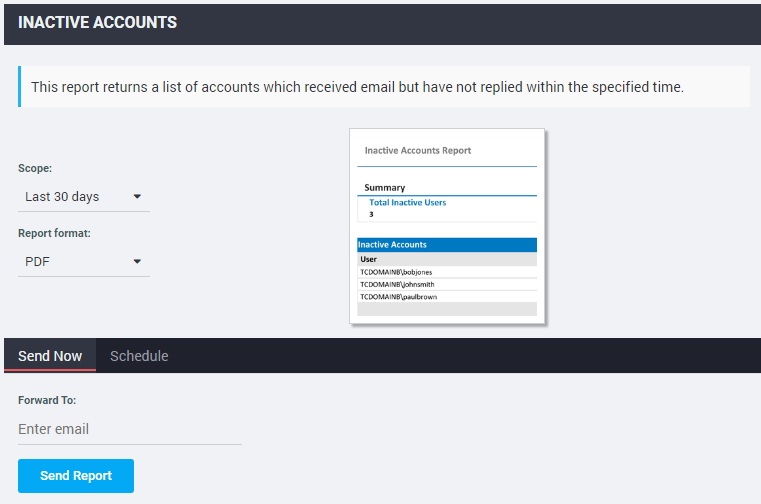Click the Report format label
Image resolution: width=761 pixels, height=504 pixels.
click(x=54, y=234)
